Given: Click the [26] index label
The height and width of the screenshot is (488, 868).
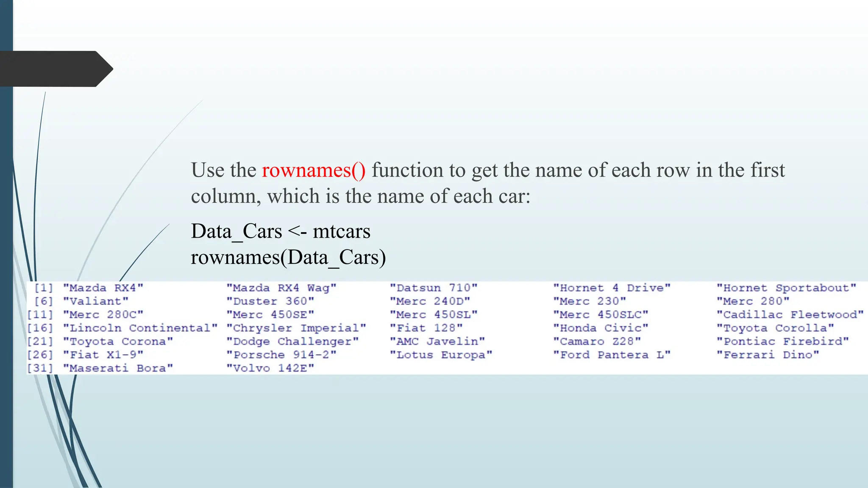Looking at the screenshot, I should (x=40, y=355).
